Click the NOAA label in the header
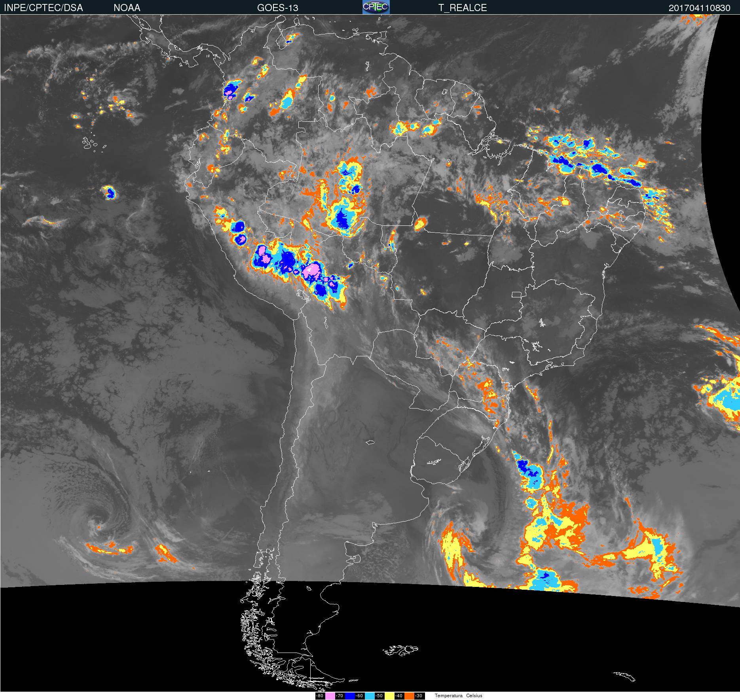This screenshot has height=700, width=740. (x=127, y=8)
